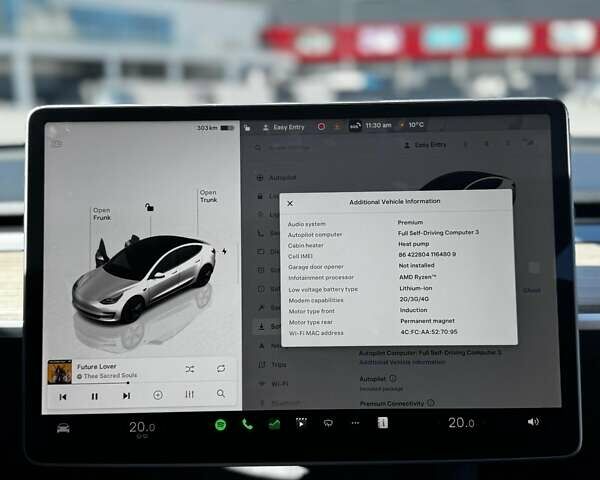Tap the Wi-Fi MAC address 4C:FC:AA:52:70:95
Image resolution: width=600 pixels, height=480 pixels.
click(x=429, y=331)
